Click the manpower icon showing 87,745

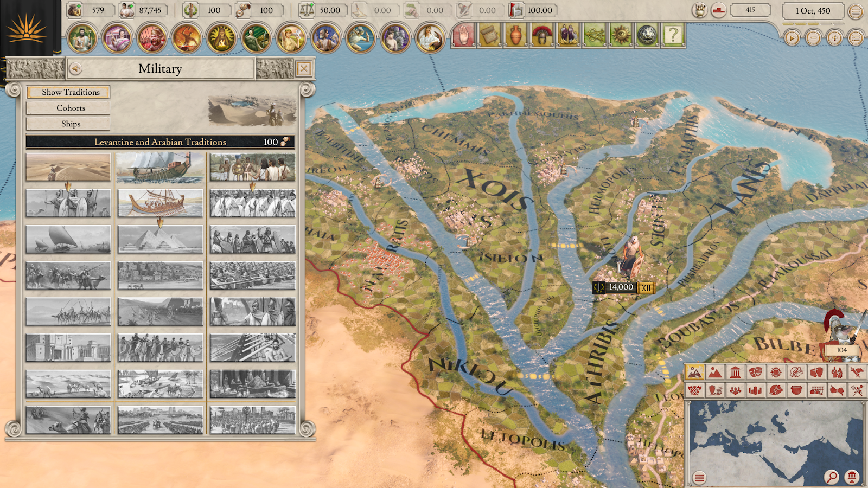[127, 10]
